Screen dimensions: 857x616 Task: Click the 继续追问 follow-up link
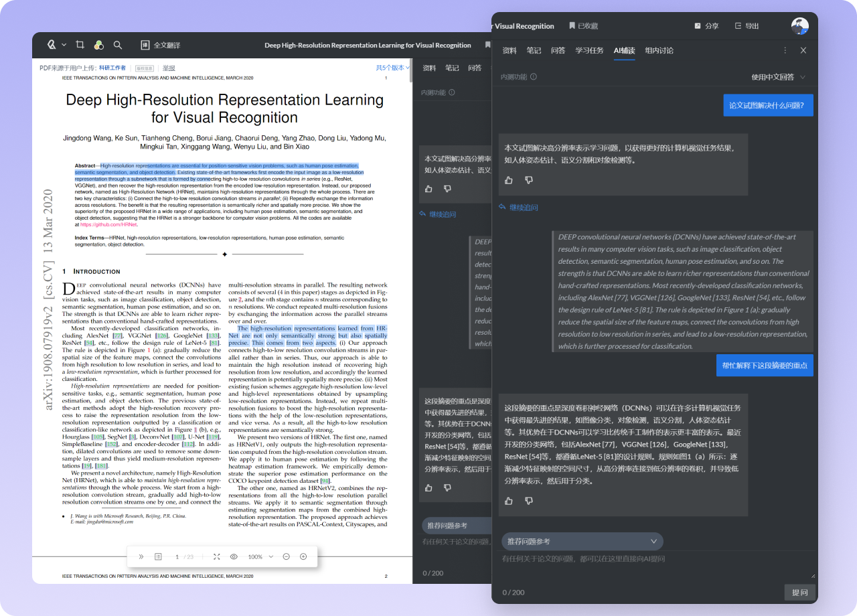pyautogui.click(x=518, y=208)
